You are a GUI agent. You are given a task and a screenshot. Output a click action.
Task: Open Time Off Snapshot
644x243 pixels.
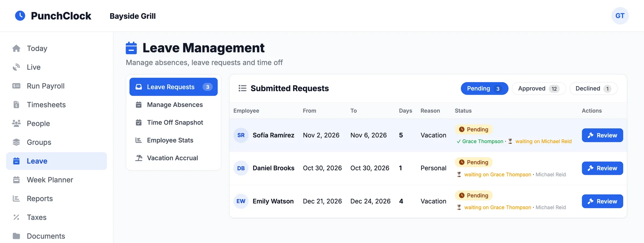(x=174, y=122)
